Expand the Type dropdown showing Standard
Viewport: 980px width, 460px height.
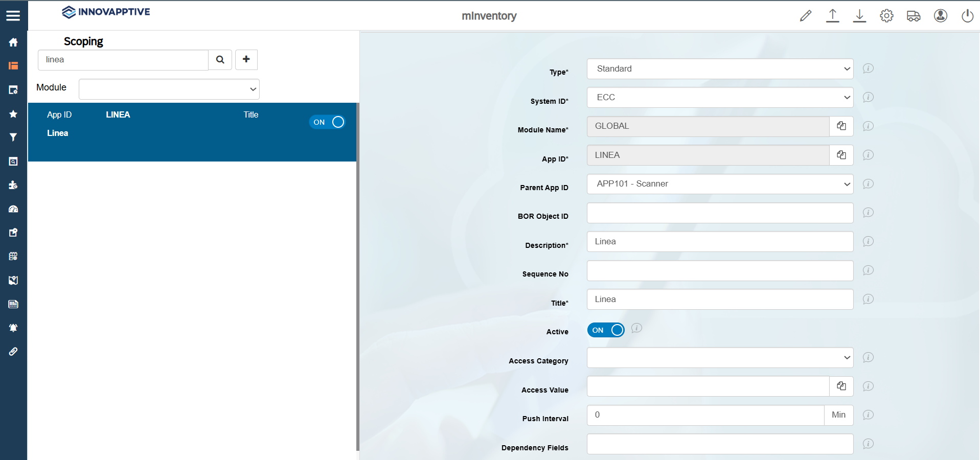point(720,69)
